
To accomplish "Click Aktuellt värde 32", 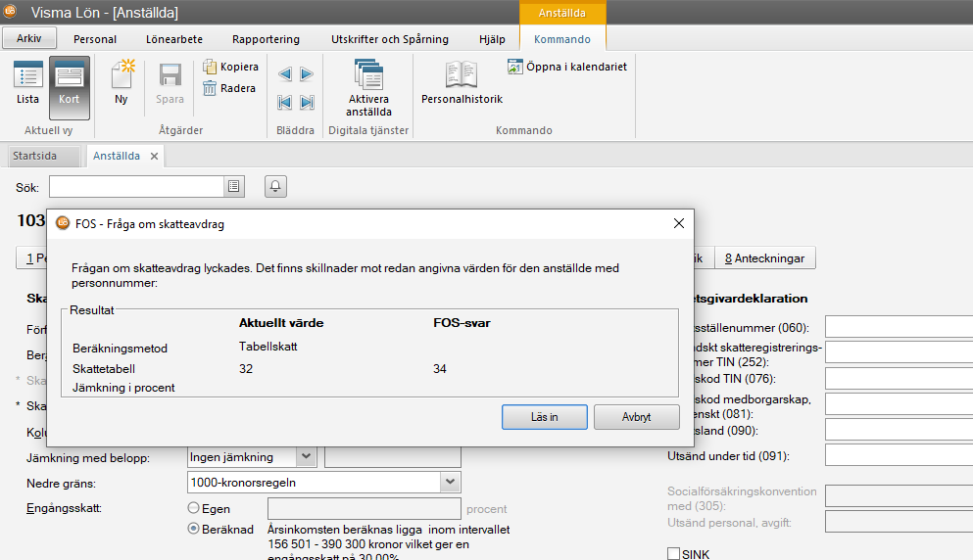I will coord(246,369).
